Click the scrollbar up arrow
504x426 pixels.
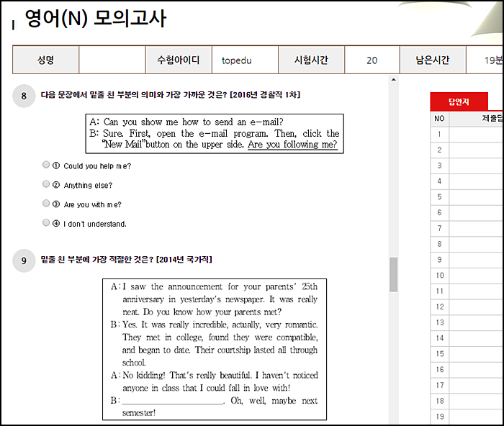(x=393, y=80)
